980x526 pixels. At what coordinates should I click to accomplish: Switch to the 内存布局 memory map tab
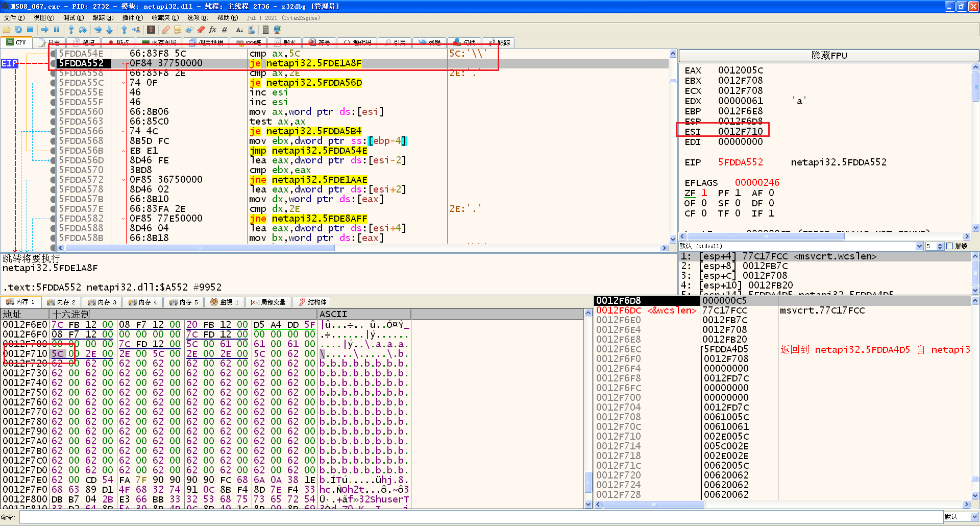(x=160, y=42)
